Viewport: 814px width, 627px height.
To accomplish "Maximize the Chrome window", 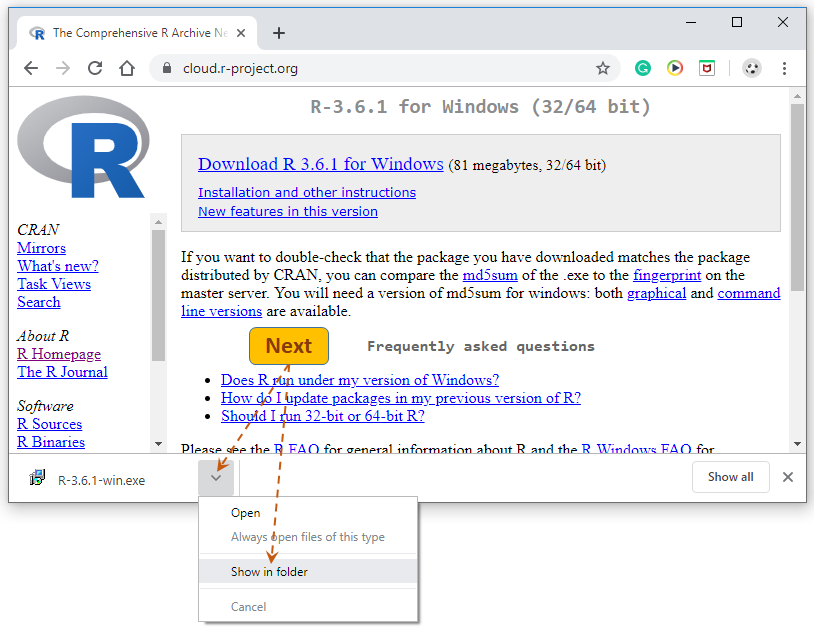I will tap(737, 22).
